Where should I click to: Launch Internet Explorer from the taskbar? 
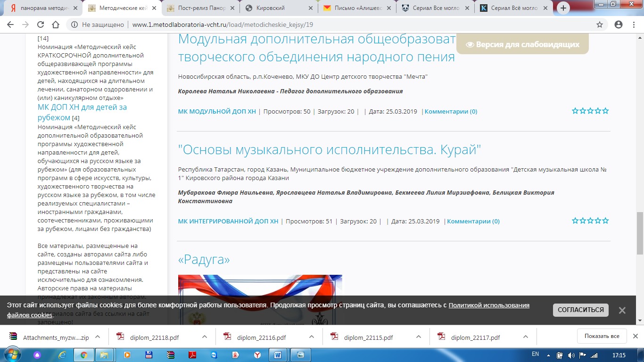[62, 354]
